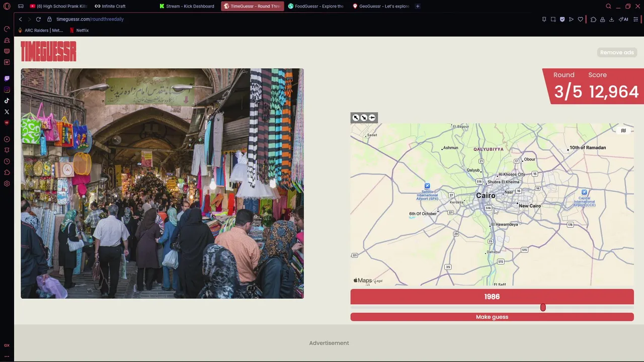Click the heart bookmark icon
Viewport: 644px width, 362px height.
[580, 19]
